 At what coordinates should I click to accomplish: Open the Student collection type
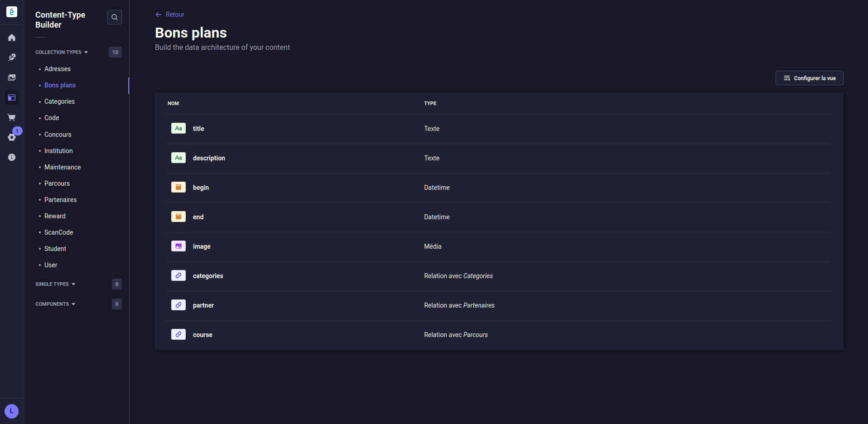pos(55,248)
